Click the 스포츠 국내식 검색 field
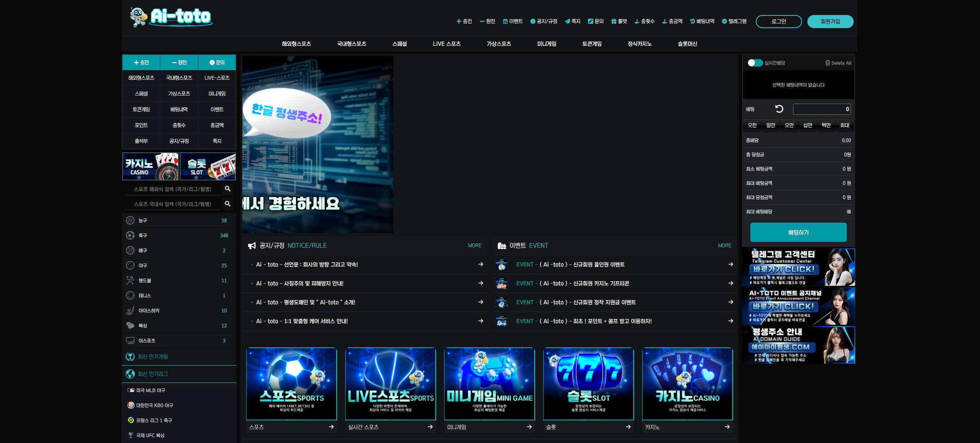This screenshot has height=443, width=980. click(x=173, y=204)
